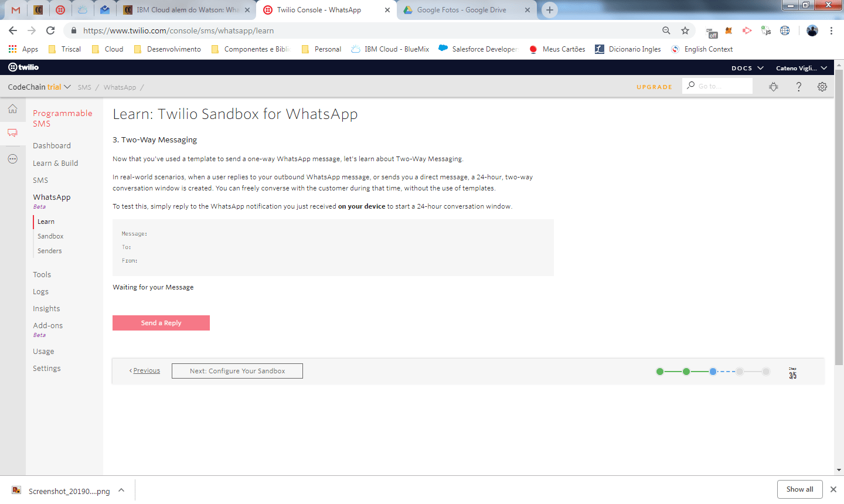Viewport: 844px width, 504px height.
Task: Select the Learn sub-item
Action: click(x=46, y=222)
